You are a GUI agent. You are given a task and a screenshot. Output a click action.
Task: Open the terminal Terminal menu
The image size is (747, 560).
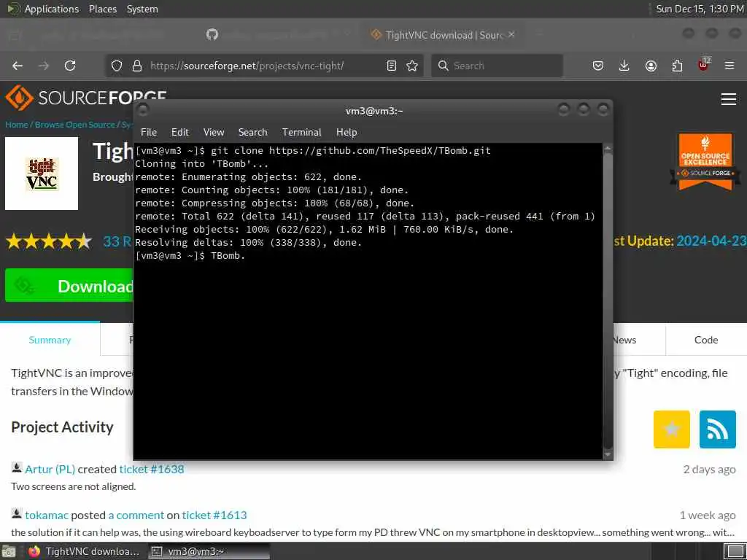tap(301, 133)
